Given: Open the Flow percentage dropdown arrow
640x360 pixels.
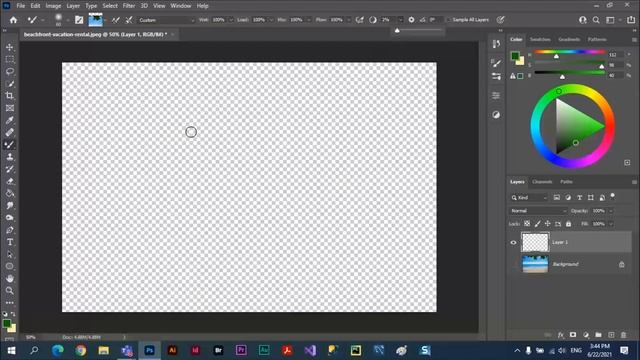Looking at the screenshot, I should pos(349,20).
